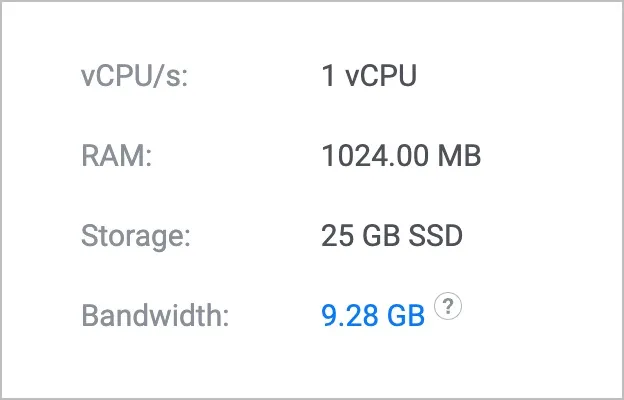Viewport: 624px width, 400px height.
Task: Select the 1 vCPU value text
Action: [369, 77]
